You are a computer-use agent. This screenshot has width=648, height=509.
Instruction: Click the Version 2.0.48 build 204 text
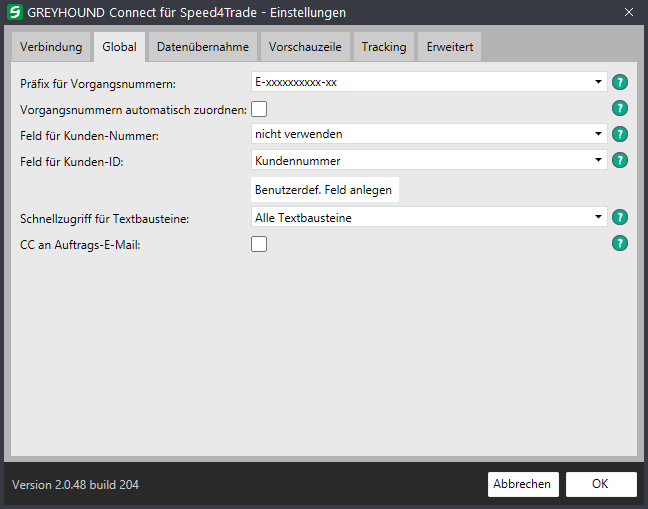[75, 485]
